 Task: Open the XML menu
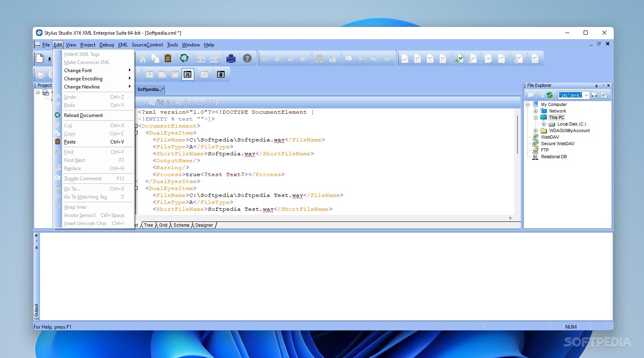[x=122, y=45]
